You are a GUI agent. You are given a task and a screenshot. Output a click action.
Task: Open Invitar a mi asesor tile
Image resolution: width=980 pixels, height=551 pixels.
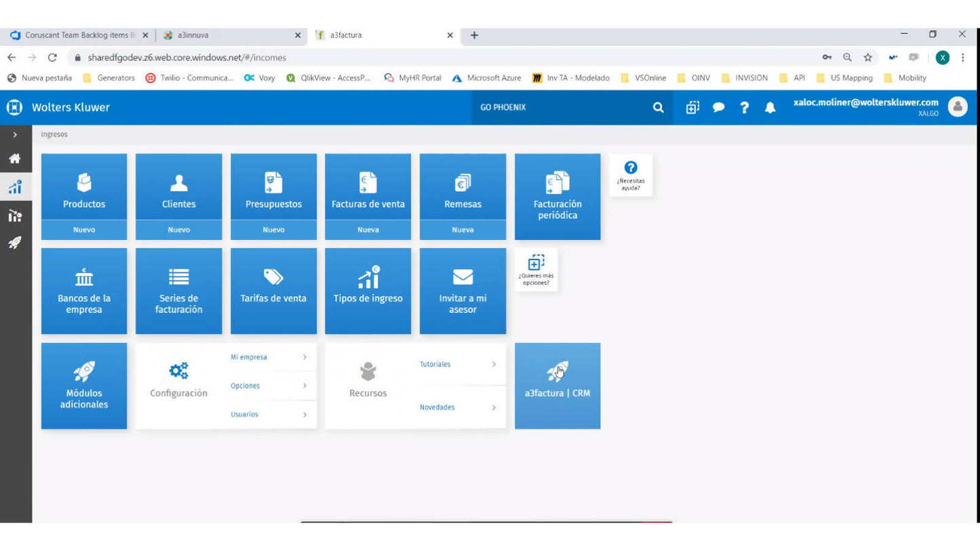[x=463, y=291]
